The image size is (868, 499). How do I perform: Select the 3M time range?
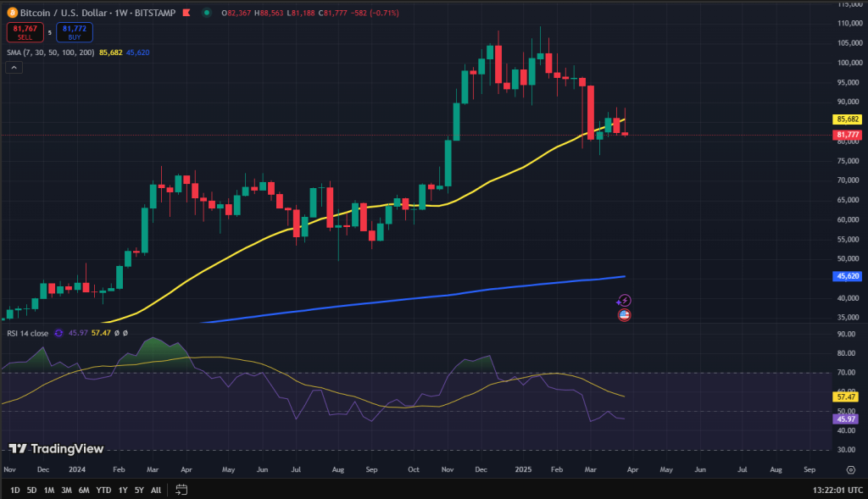point(66,491)
